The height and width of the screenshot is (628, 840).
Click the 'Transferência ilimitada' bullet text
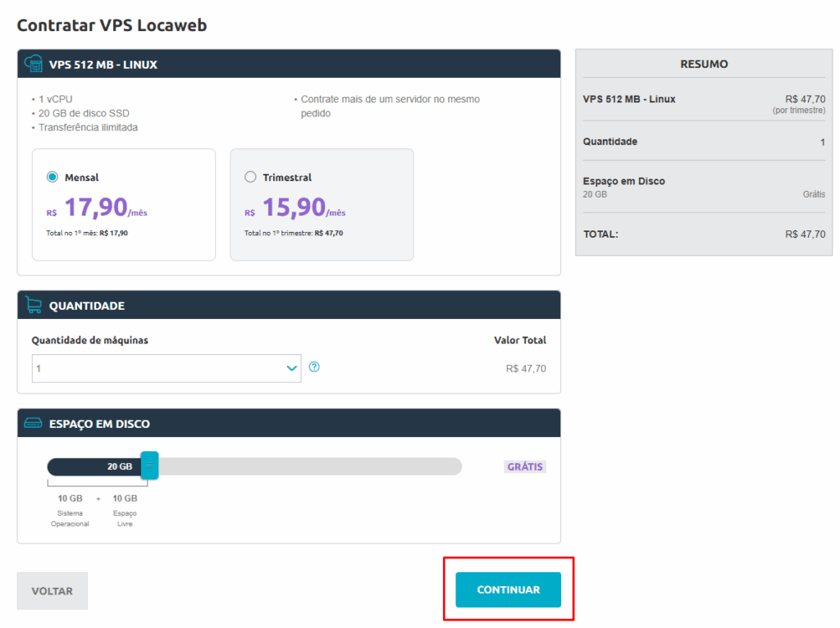(88, 127)
